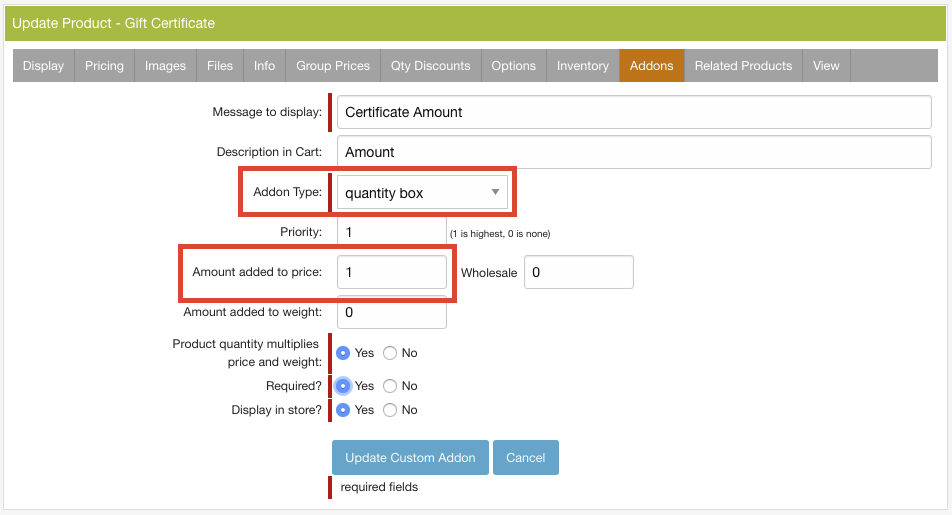The height and width of the screenshot is (515, 952).
Task: Select the Options tab
Action: tap(514, 66)
